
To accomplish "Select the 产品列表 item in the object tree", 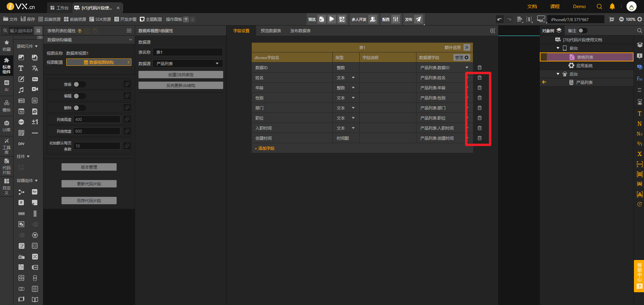I will [x=585, y=82].
